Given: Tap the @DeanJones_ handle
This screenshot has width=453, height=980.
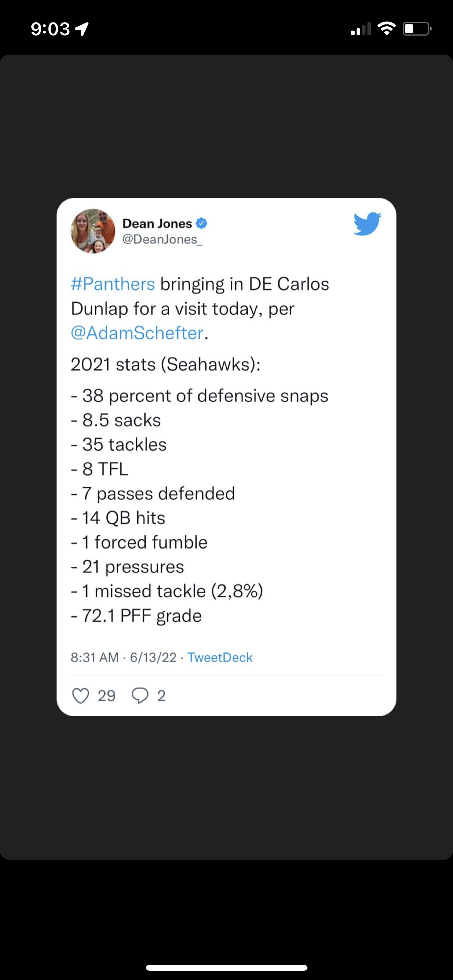Looking at the screenshot, I should (x=162, y=240).
